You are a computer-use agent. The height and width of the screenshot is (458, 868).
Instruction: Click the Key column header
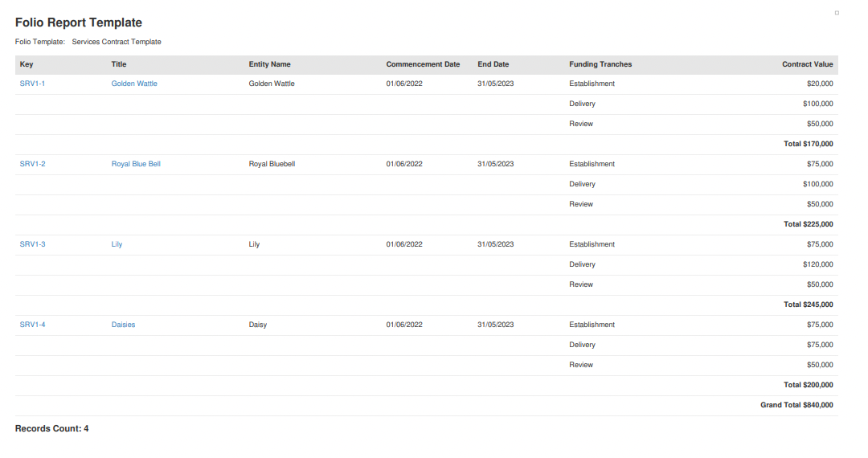tap(27, 64)
